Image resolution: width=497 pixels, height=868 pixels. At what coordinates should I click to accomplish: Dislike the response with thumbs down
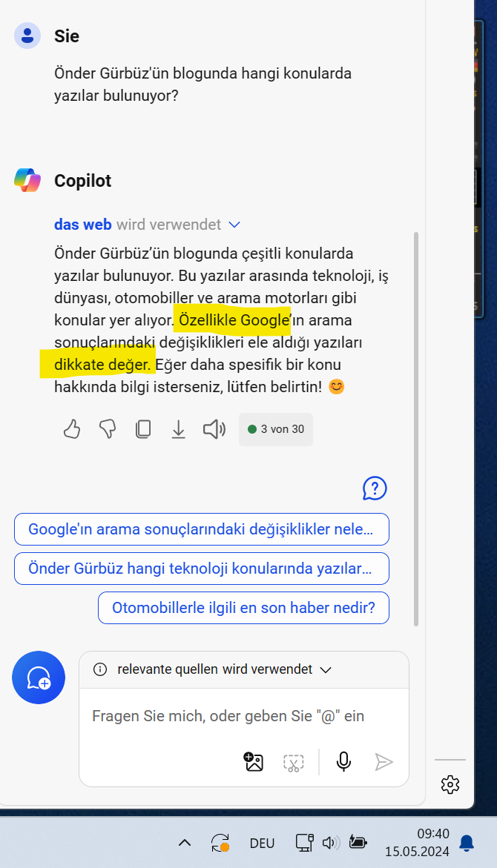coord(108,429)
